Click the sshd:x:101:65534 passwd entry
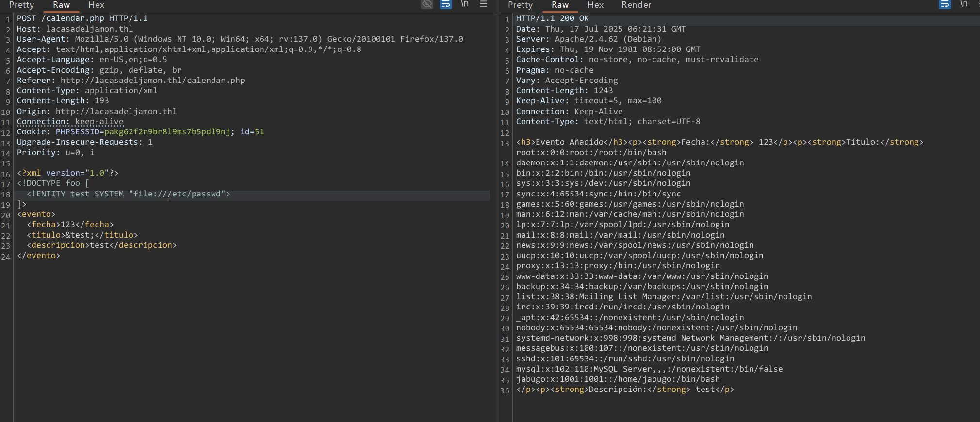Screen dimensions: 980x422 click(x=625, y=359)
